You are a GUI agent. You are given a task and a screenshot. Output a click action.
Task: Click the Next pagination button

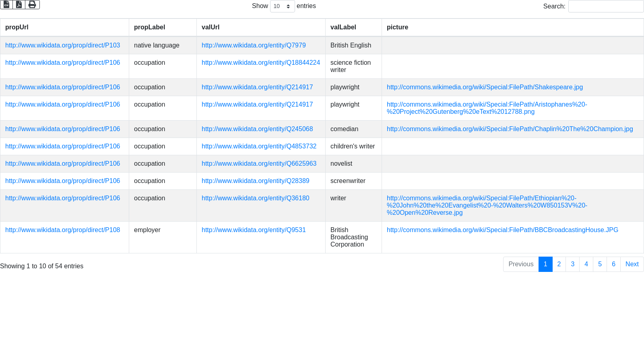[632, 264]
